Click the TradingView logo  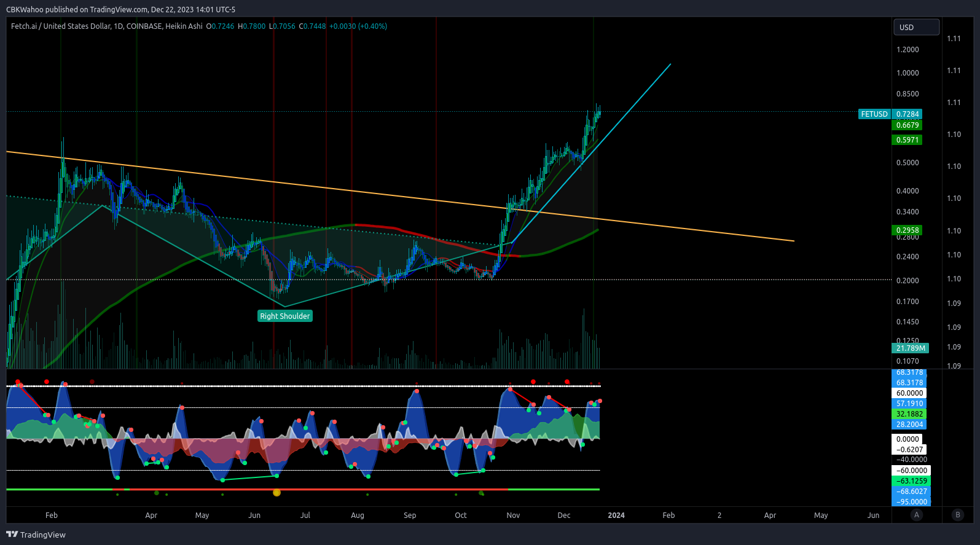[36, 535]
